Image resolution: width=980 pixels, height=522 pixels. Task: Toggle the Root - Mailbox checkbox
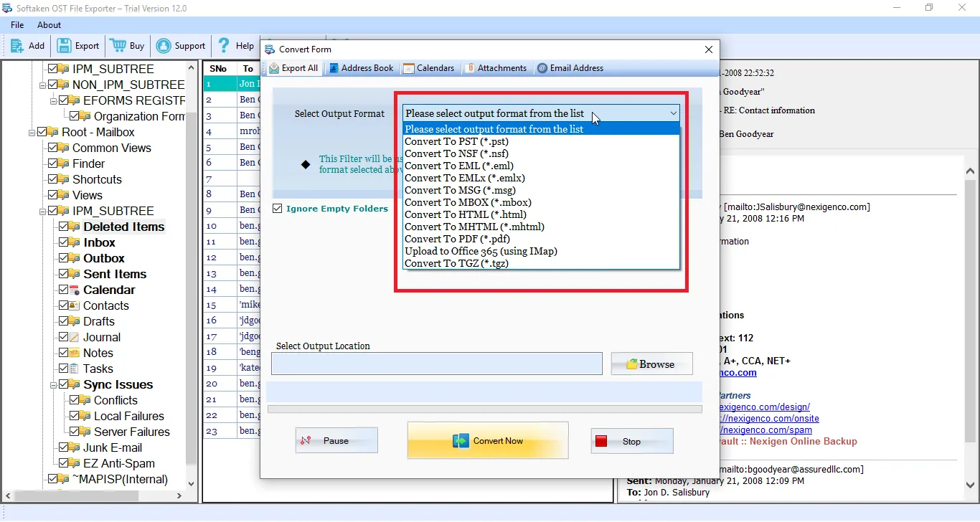click(x=42, y=132)
